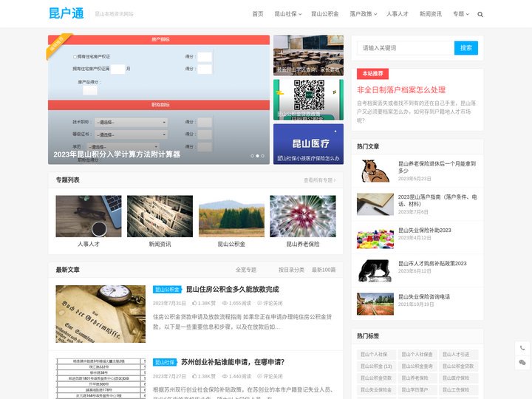
Task: Go to 首页 in the top navigation
Action: 258,14
